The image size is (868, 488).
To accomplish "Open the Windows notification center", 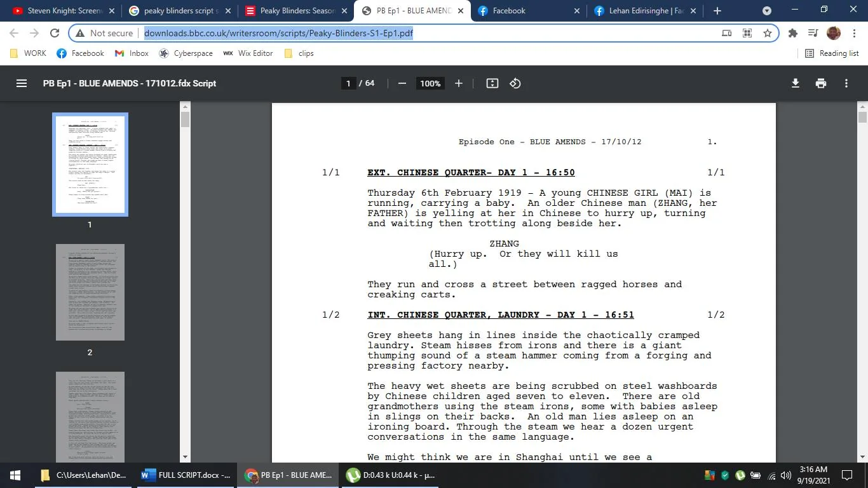I will 847,475.
